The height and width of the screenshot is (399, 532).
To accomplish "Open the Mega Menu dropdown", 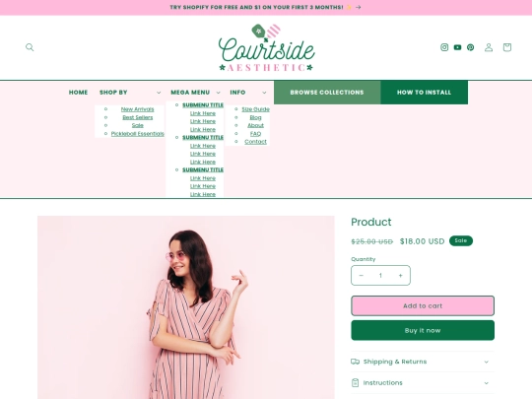I will coord(195,93).
